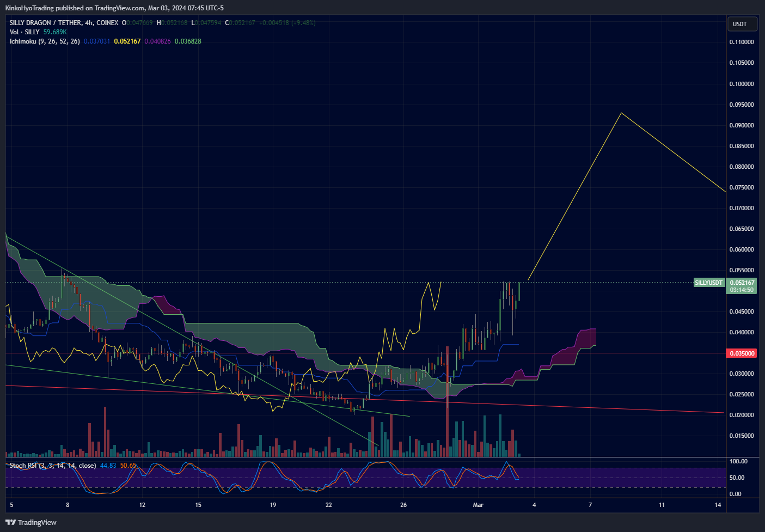Click the 12 date label on the time axis

142,505
